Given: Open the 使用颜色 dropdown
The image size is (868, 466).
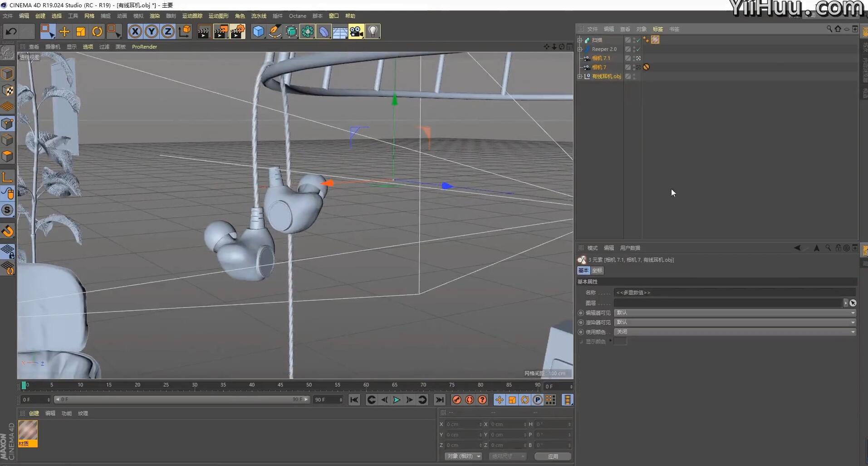Looking at the screenshot, I should (735, 332).
